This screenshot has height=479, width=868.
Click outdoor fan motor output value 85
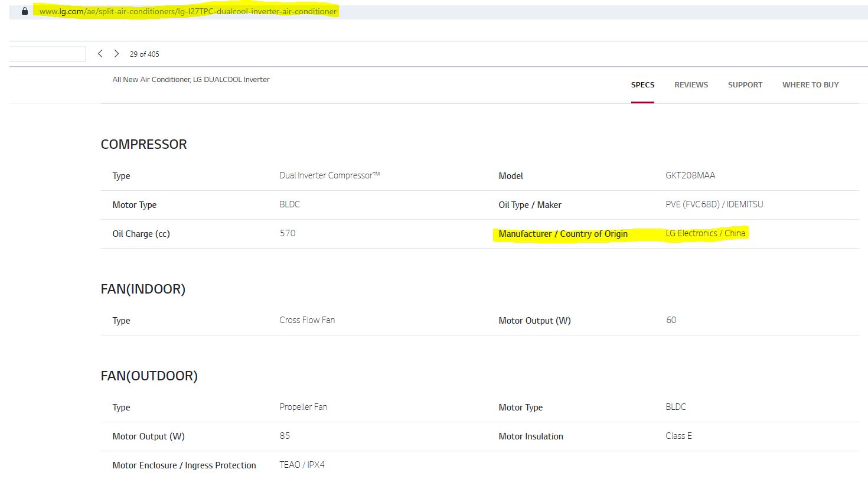[x=285, y=436]
